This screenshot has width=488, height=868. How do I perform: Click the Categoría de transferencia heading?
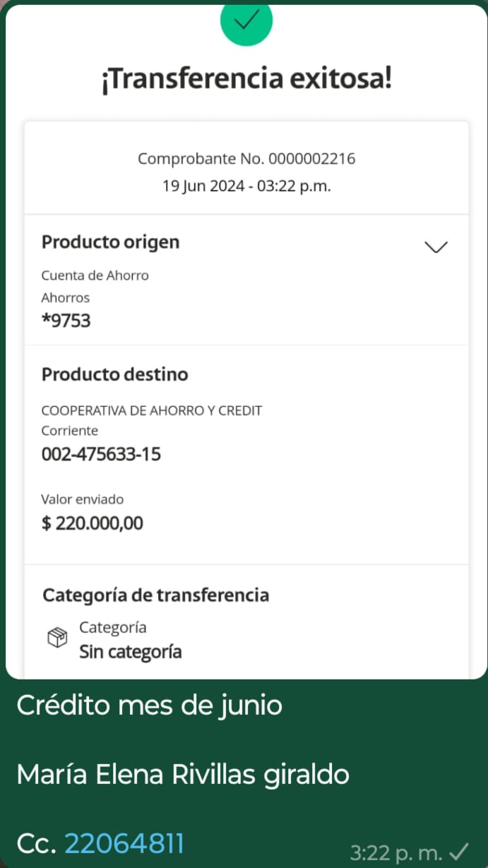point(156,595)
